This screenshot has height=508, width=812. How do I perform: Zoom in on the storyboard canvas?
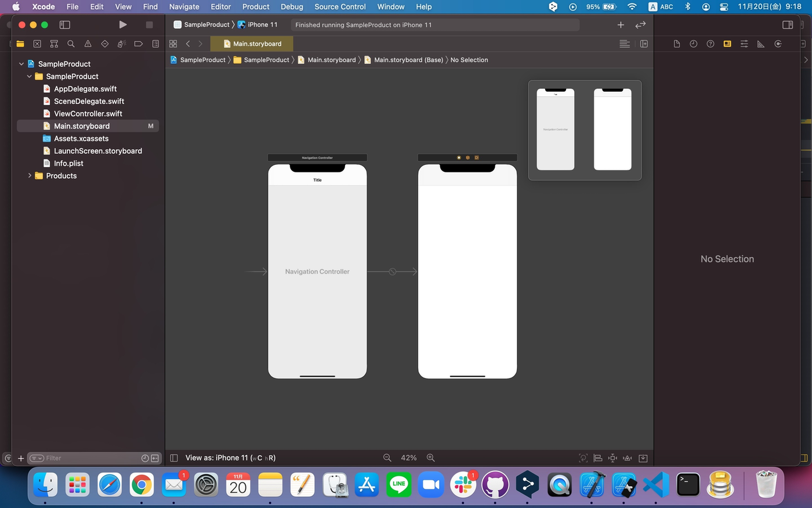pos(430,457)
